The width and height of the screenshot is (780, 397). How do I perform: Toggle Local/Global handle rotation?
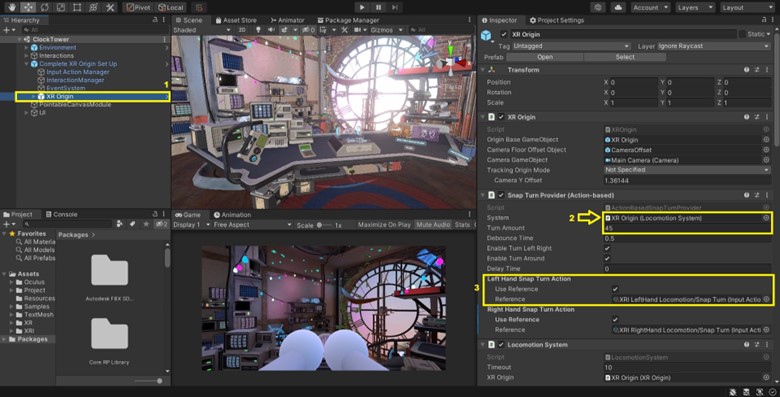pyautogui.click(x=171, y=7)
